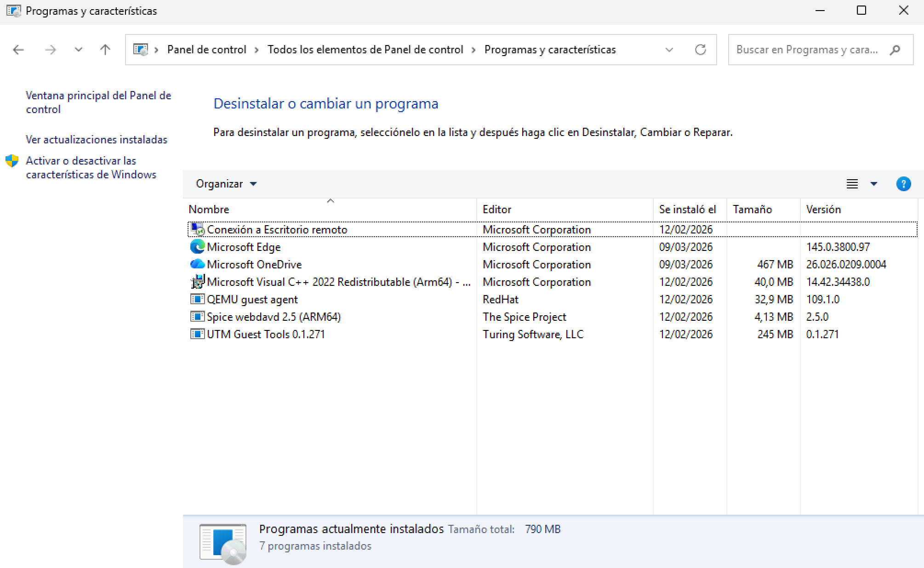Select the Microsoft Edge icon
The image size is (924, 568).
[x=197, y=247]
